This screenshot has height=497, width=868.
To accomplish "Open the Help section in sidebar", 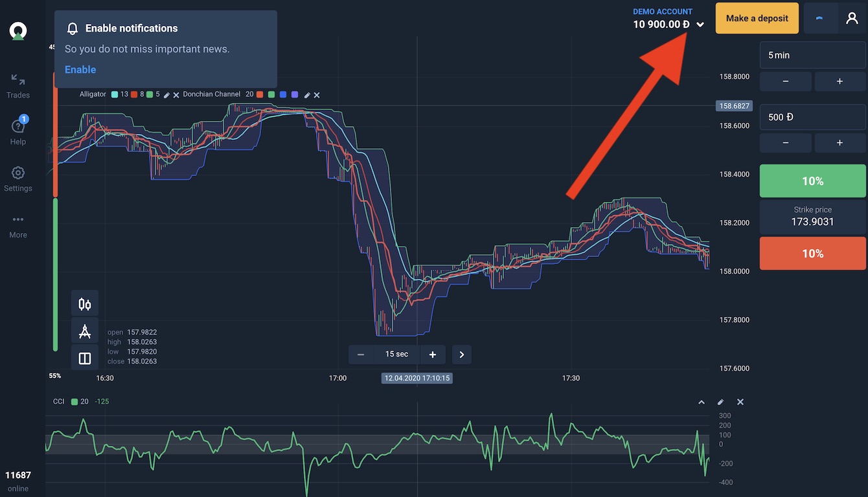I will (x=18, y=132).
